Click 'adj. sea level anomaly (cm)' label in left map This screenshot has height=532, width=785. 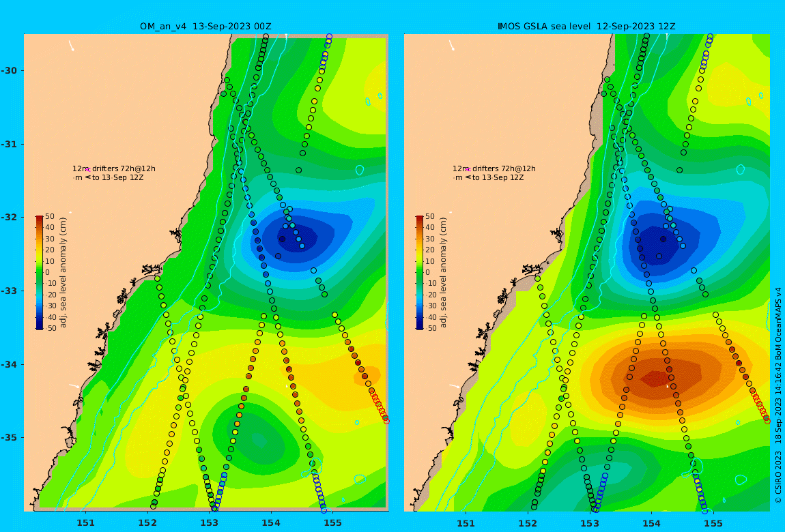63,273
